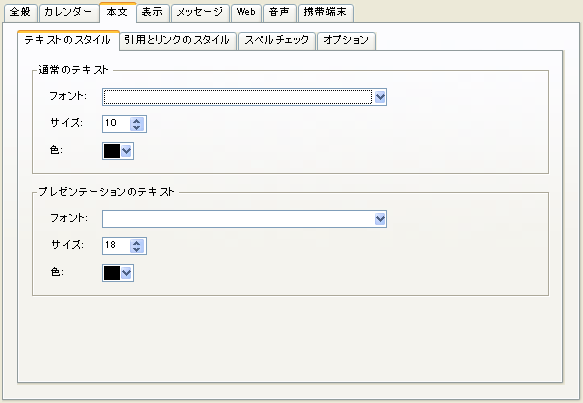The height and width of the screenshot is (403, 583).
Task: Select the 表示 tab
Action: [x=152, y=12]
